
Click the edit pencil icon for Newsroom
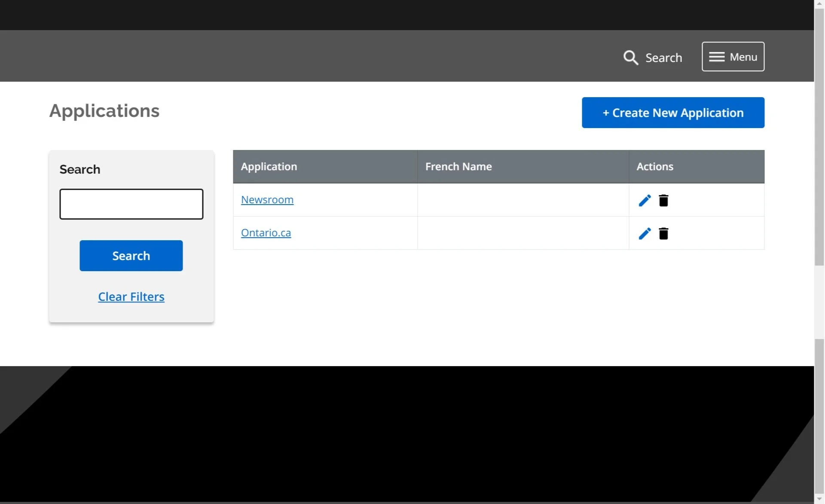pos(644,201)
